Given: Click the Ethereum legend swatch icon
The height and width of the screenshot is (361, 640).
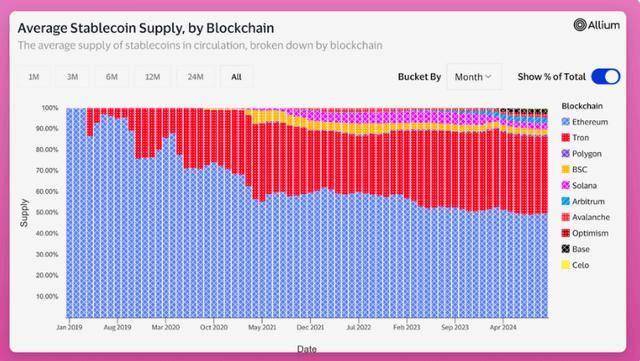Looking at the screenshot, I should [565, 122].
